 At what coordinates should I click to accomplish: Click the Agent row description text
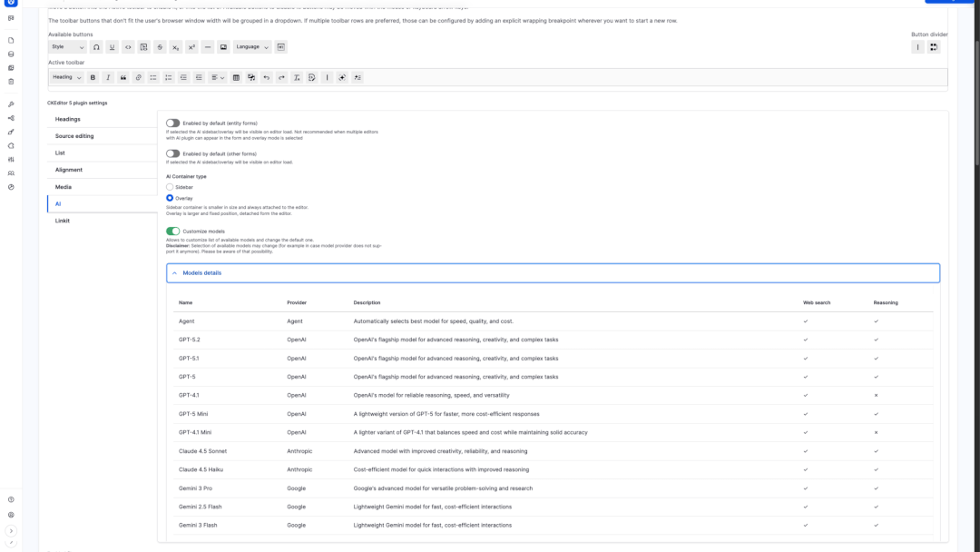coord(433,321)
